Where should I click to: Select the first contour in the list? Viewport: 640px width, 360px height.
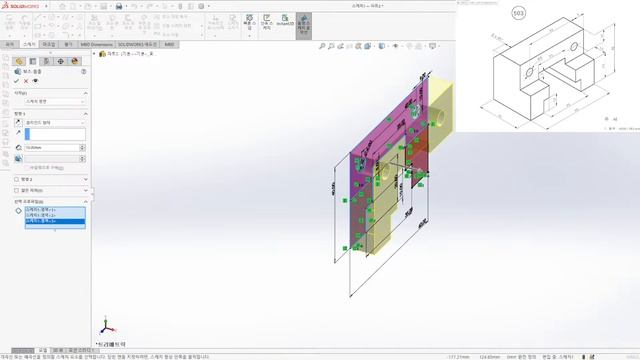(55, 210)
